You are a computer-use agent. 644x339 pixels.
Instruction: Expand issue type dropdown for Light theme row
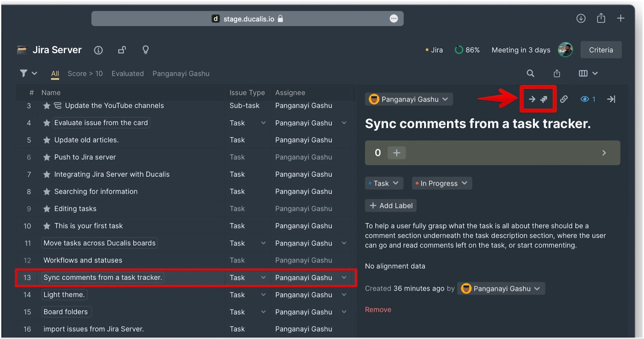(263, 295)
